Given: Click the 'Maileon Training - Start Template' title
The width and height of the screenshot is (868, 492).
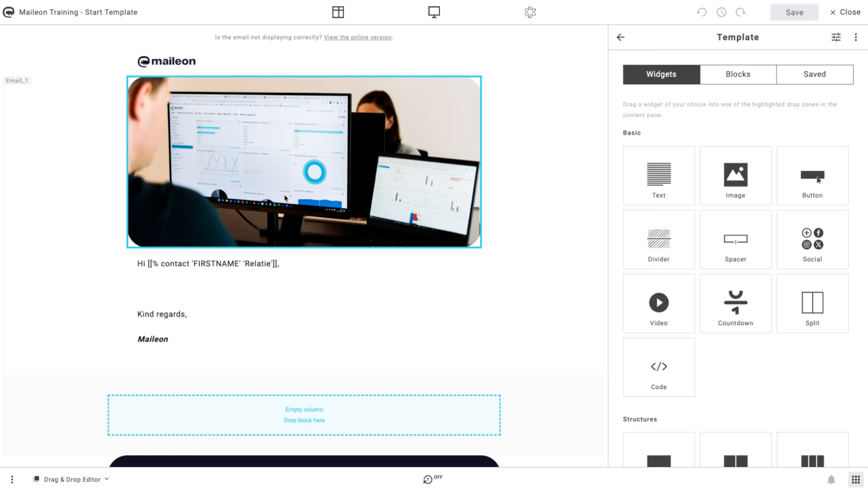Looking at the screenshot, I should (78, 12).
